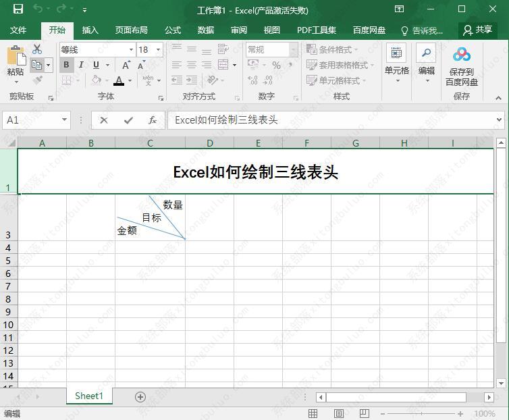Click the Save floppy disk icon
This screenshot has width=509, height=420.
tap(18, 9)
